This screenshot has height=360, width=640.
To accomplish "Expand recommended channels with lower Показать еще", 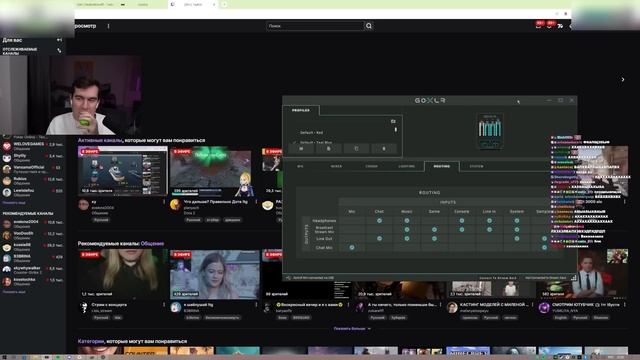I will click(14, 292).
